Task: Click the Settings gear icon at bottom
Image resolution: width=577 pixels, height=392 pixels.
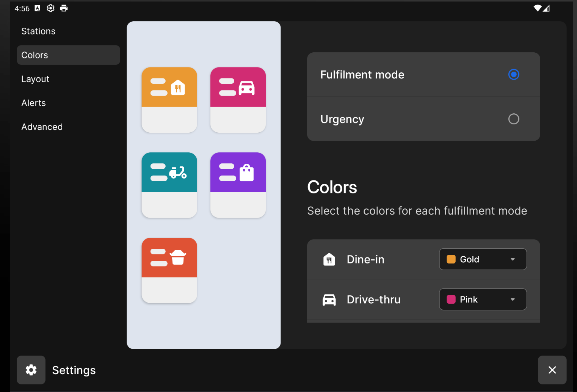Action: tap(31, 370)
